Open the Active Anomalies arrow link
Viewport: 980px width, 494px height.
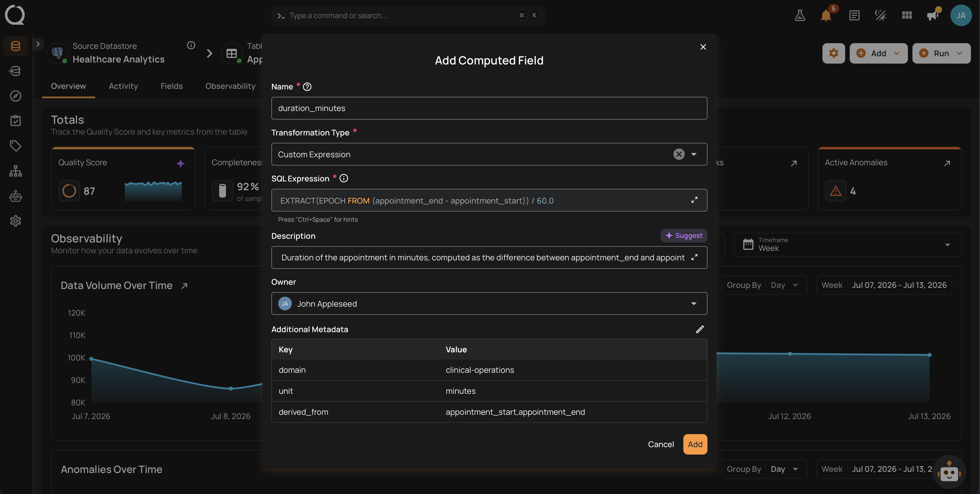pos(947,163)
